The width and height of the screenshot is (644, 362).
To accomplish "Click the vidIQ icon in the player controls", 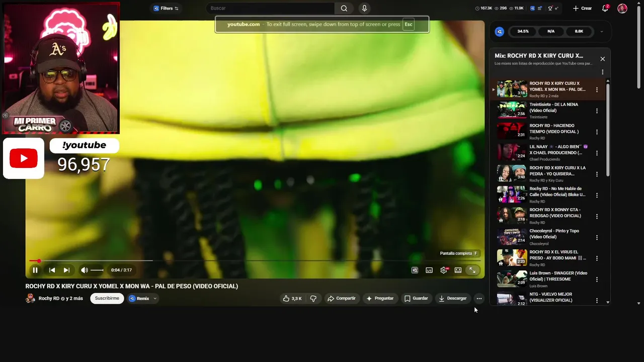I will pos(415,270).
